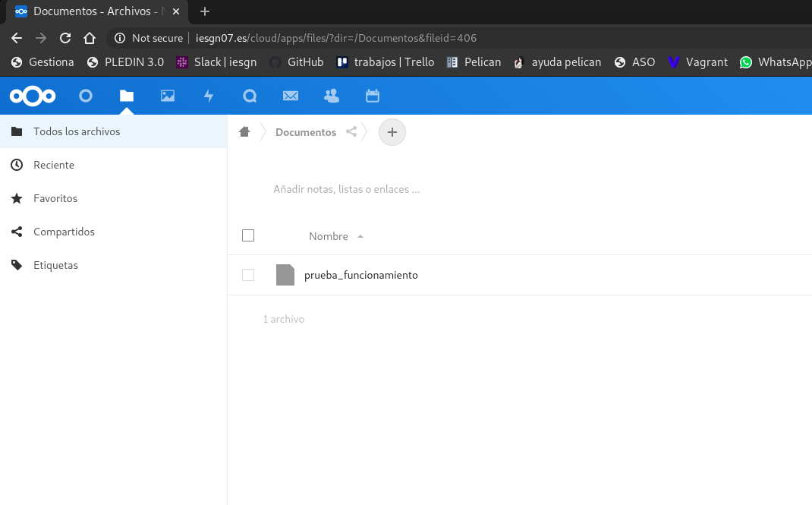Image resolution: width=812 pixels, height=505 pixels.
Task: Sort files by the Nombre column
Action: [329, 236]
